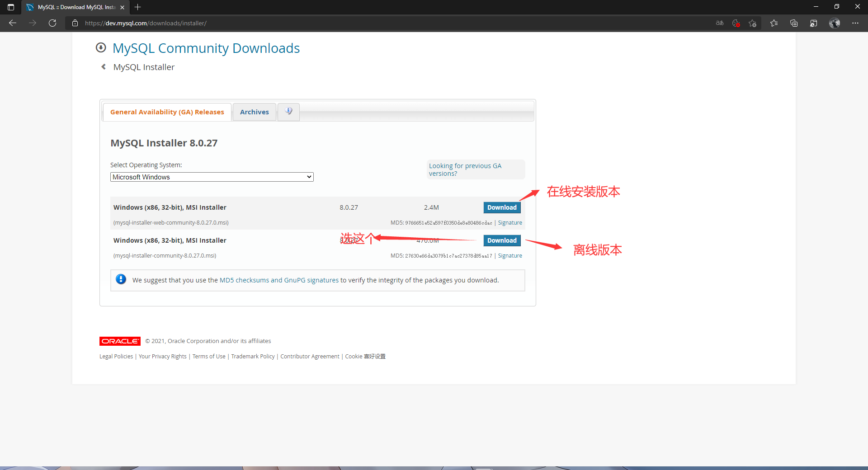The height and width of the screenshot is (470, 868).
Task: Open the Settings and more menu
Action: coord(855,23)
